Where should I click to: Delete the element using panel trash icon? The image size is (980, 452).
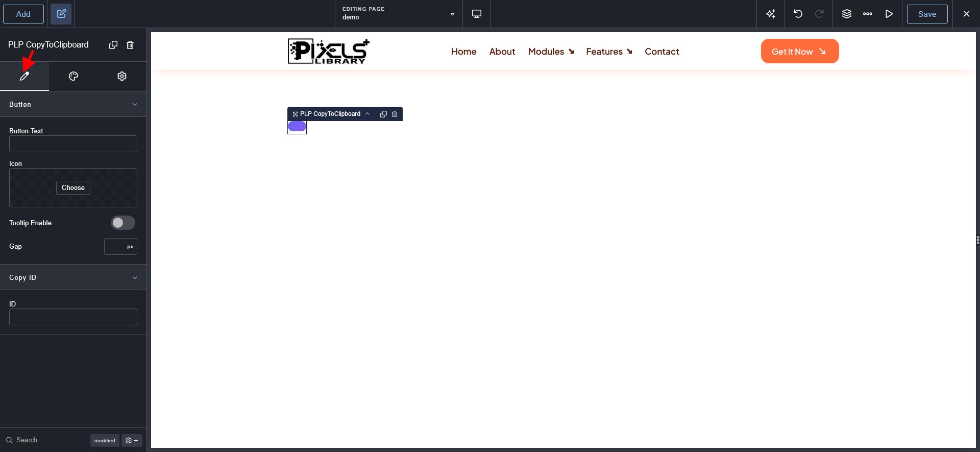tap(130, 45)
